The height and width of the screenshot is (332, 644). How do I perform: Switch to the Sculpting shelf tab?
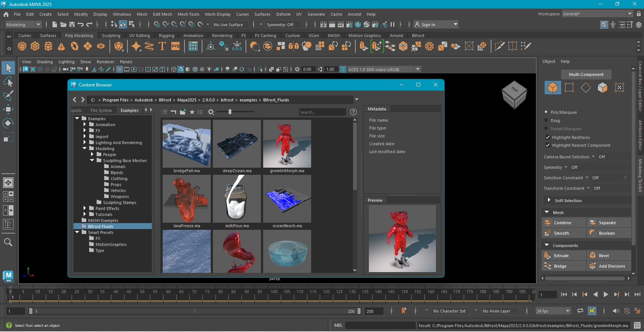[111, 36]
